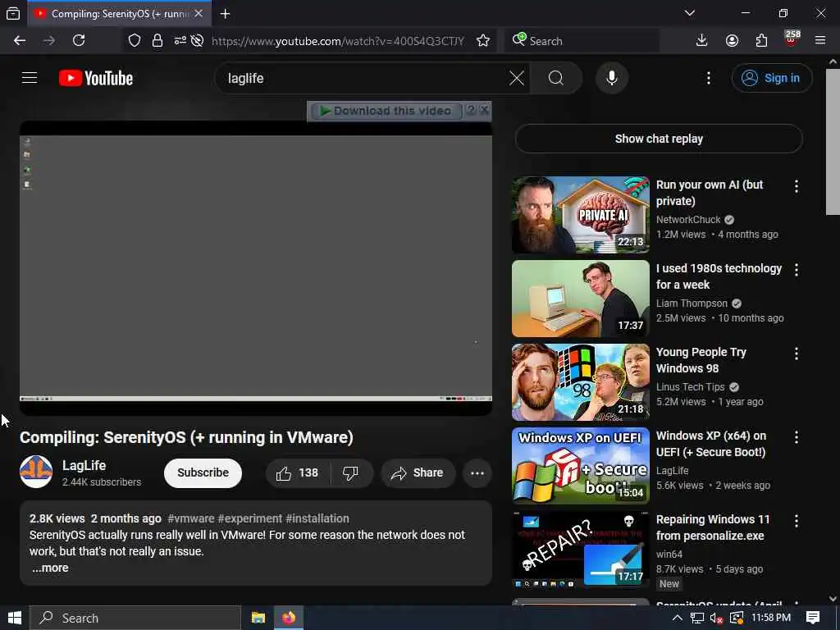Click the #vmware hashtag
Image resolution: width=840 pixels, height=630 pixels.
[x=190, y=518]
